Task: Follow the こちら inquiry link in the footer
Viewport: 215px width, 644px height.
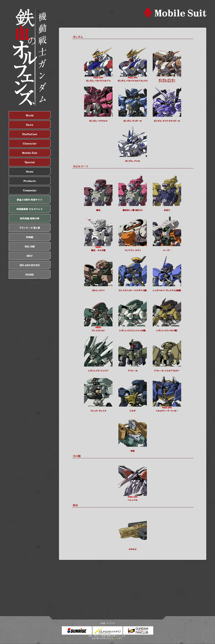Action: (116, 638)
